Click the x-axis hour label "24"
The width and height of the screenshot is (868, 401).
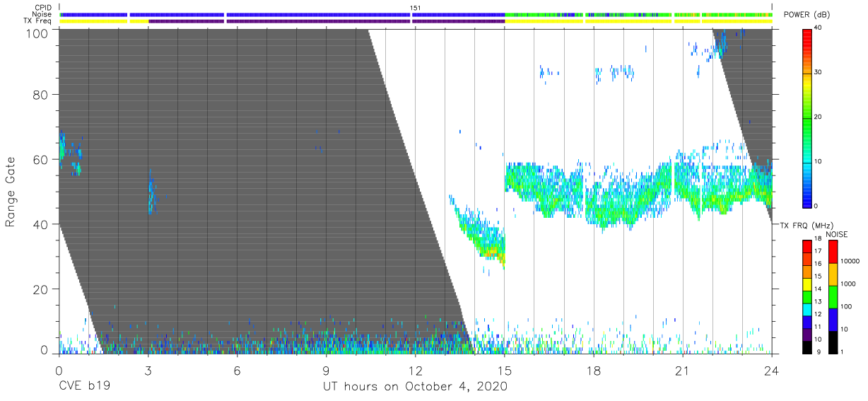772,369
